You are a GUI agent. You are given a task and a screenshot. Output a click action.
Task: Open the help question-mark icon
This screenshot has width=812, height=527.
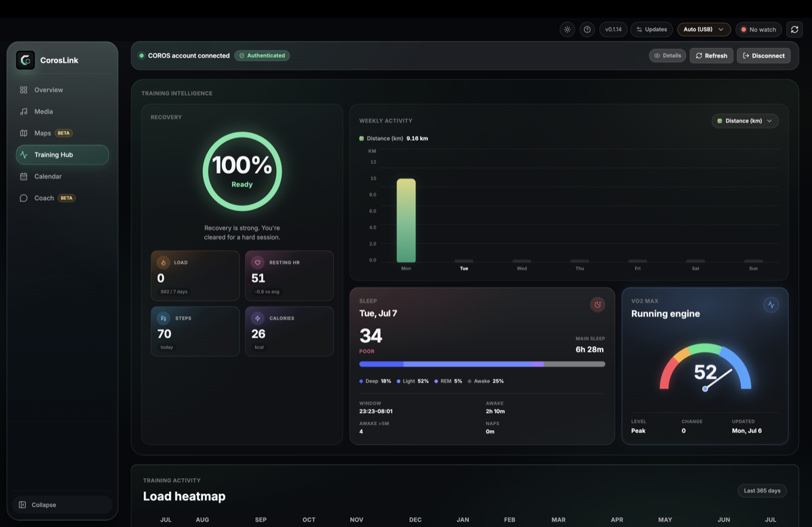[587, 29]
